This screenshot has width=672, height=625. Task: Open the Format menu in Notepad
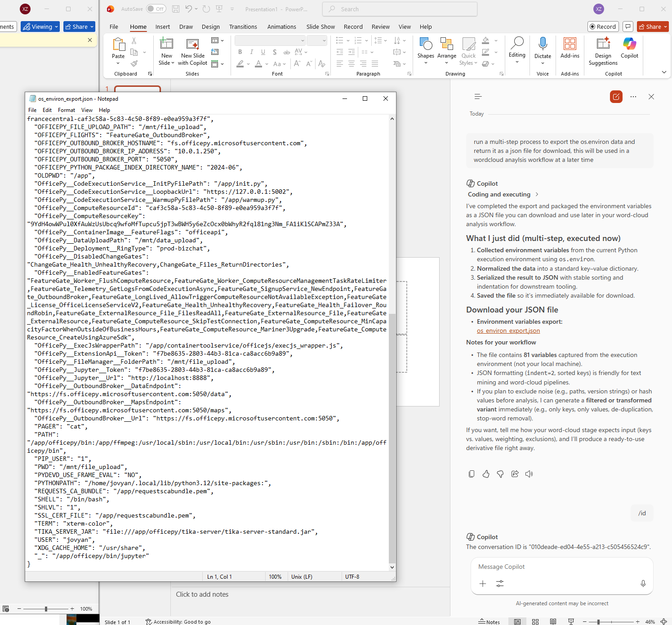pos(67,110)
